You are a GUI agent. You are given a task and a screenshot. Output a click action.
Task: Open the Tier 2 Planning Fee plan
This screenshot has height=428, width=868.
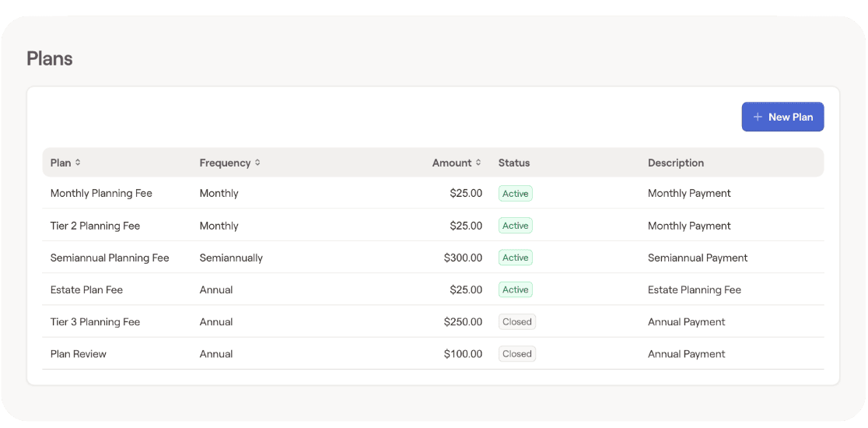(95, 226)
